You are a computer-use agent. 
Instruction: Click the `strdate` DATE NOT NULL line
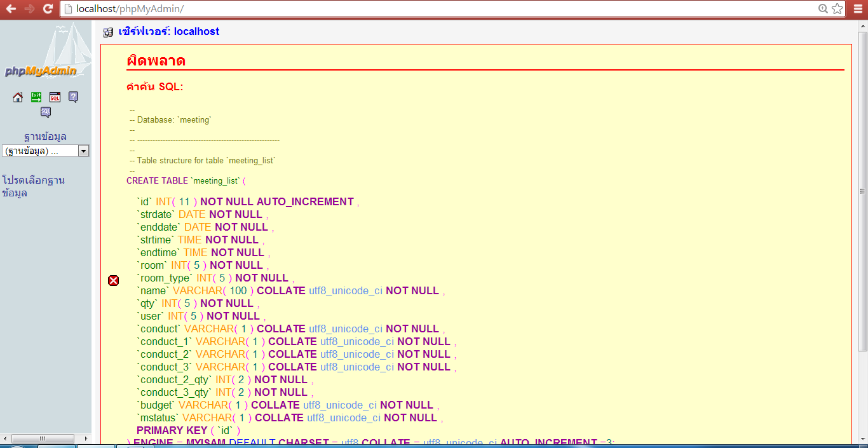tap(203, 214)
